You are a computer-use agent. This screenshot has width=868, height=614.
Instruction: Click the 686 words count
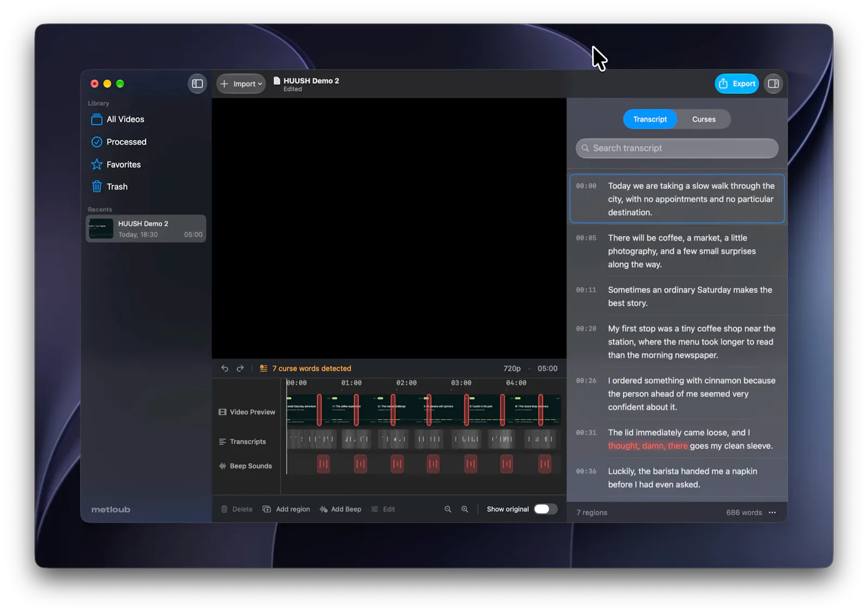click(744, 512)
